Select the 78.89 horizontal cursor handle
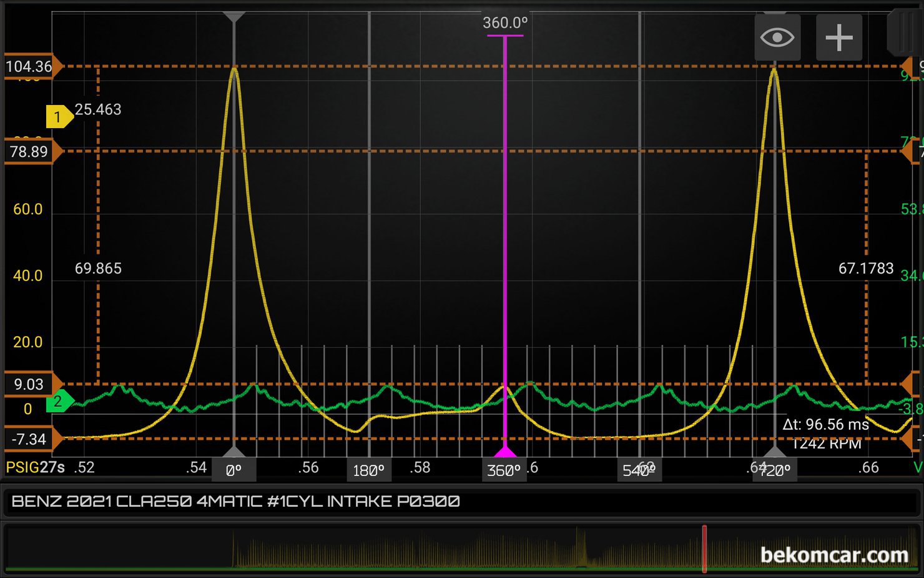This screenshot has height=578, width=924. coord(33,151)
